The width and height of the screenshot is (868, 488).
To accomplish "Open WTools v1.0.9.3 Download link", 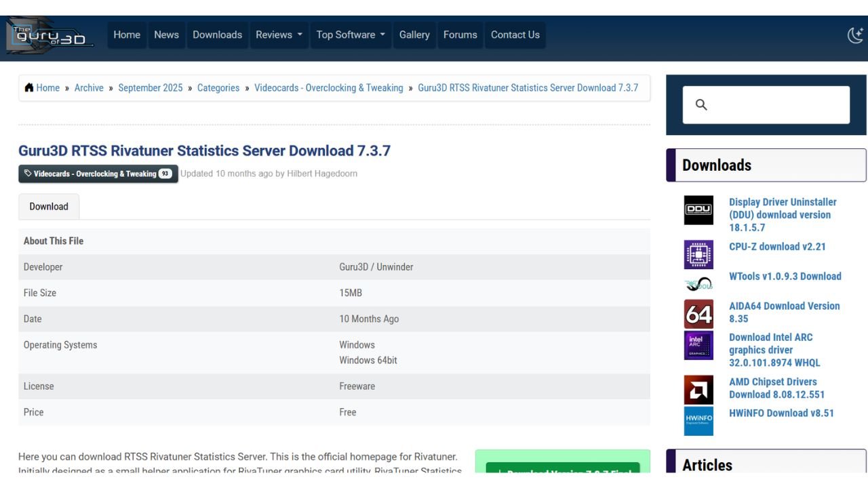I will click(x=785, y=277).
